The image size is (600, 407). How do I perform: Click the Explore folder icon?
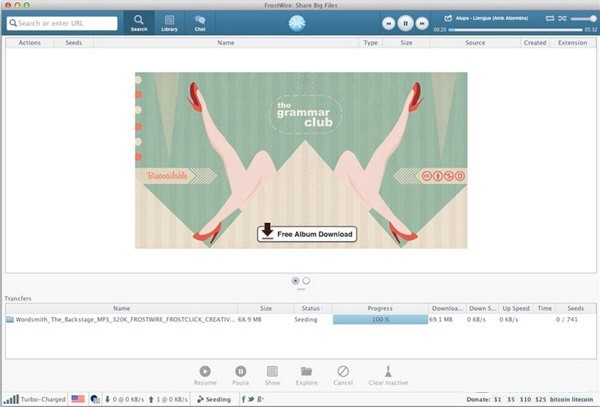pos(307,371)
